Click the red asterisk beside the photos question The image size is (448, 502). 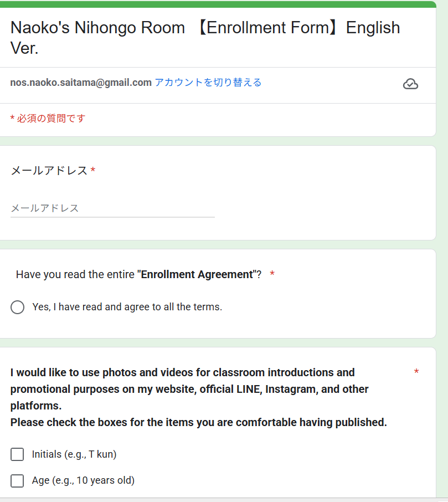click(416, 372)
